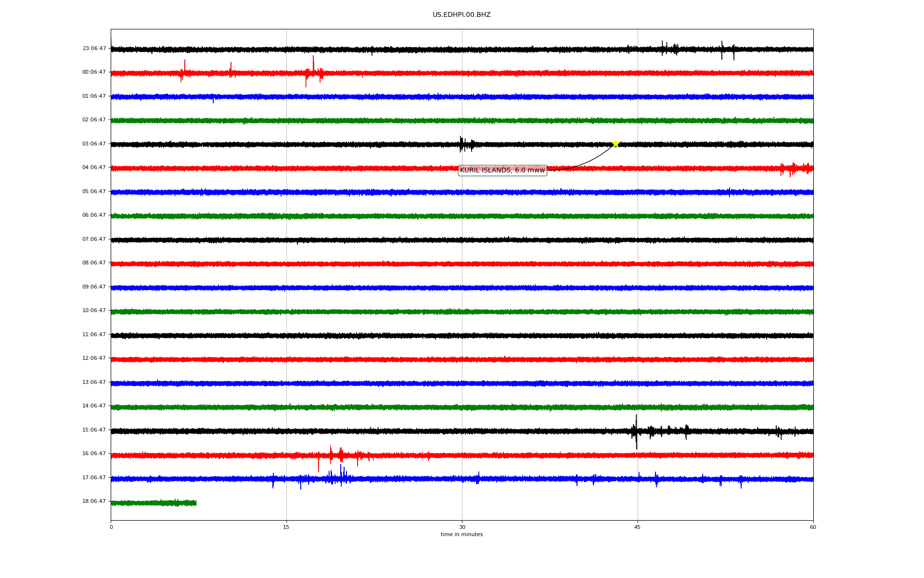Click the plot title US.EDHPI.00.BHZ
924x578 pixels.
tap(462, 15)
